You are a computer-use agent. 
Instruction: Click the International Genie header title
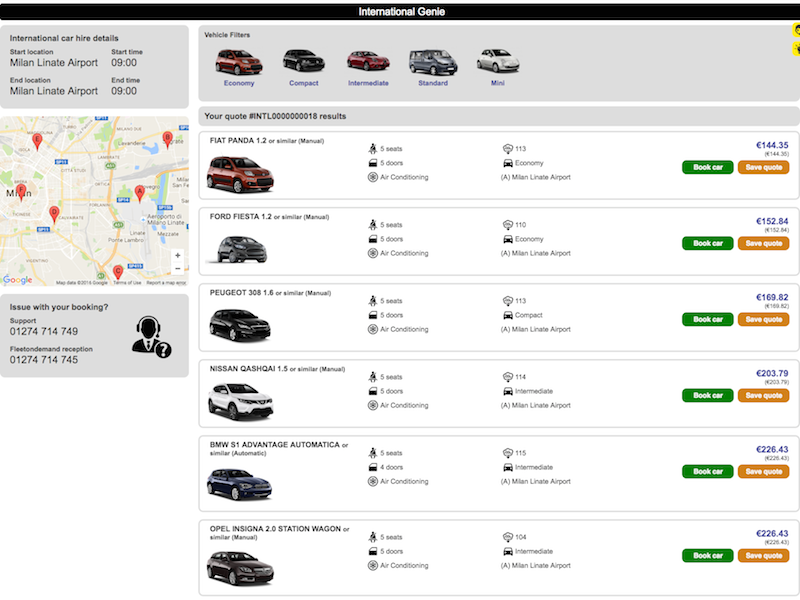pos(402,12)
